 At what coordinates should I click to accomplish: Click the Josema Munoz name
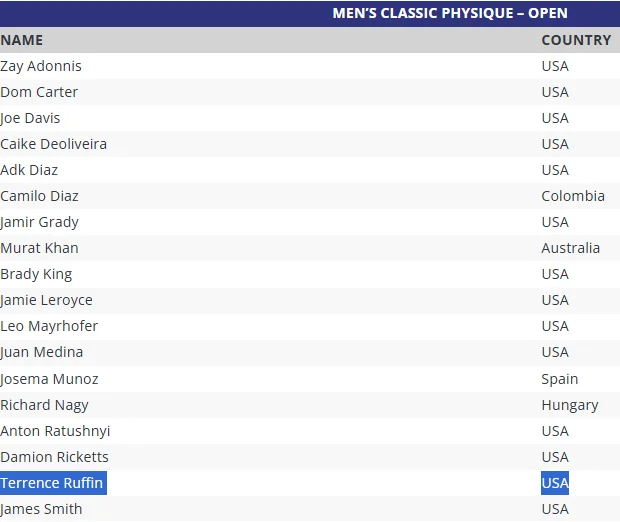pyautogui.click(x=49, y=379)
